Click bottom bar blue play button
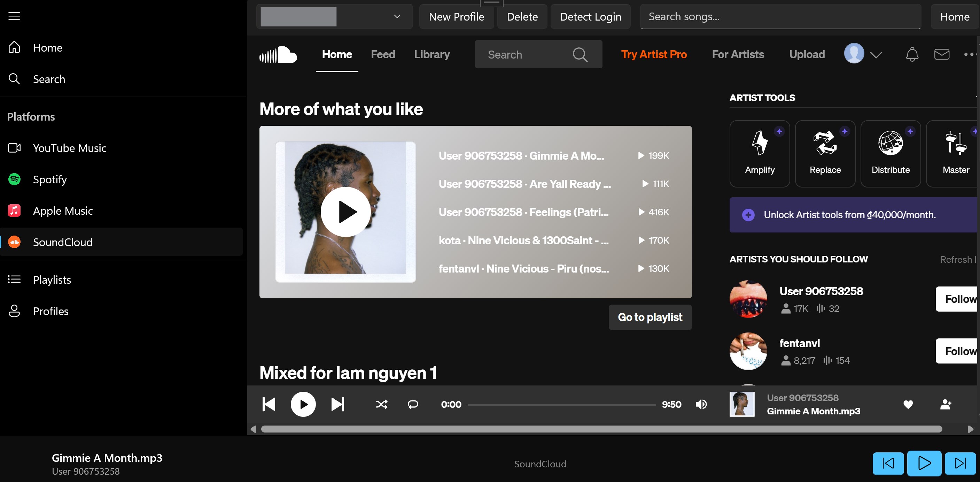The height and width of the screenshot is (482, 980). pos(924,463)
